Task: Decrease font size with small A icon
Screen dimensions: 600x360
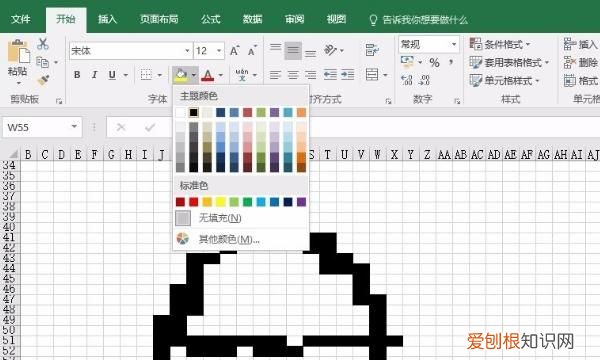Action: coord(252,50)
